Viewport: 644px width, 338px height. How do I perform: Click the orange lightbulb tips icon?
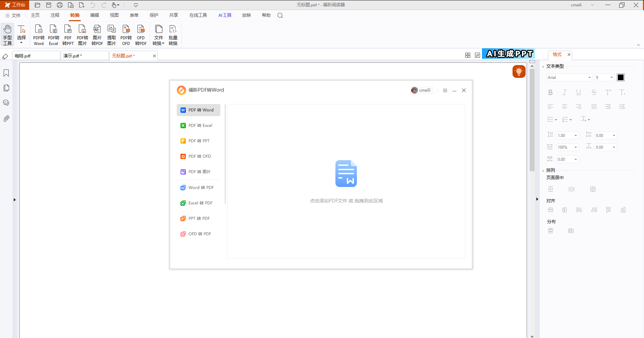click(519, 71)
